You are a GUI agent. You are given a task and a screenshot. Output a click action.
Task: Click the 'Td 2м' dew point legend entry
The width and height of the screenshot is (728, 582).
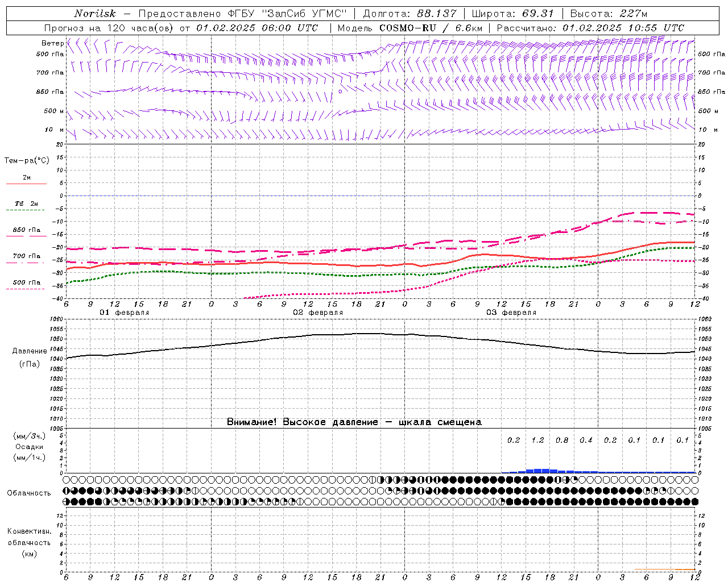coord(27,203)
